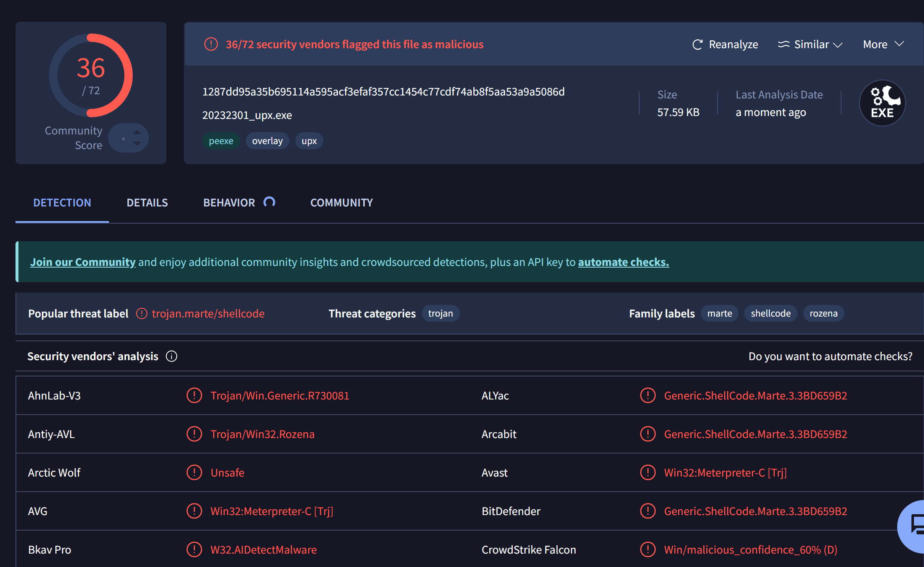Upvote the community score
Viewport: 924px width, 567px height.
point(137,132)
